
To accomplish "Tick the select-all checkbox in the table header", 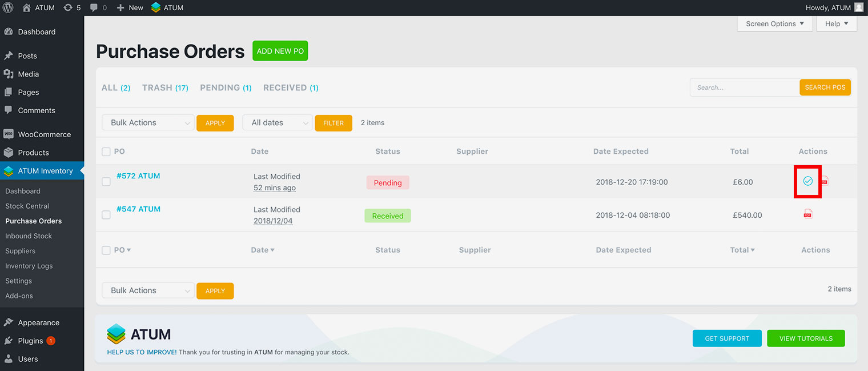I will tap(106, 152).
